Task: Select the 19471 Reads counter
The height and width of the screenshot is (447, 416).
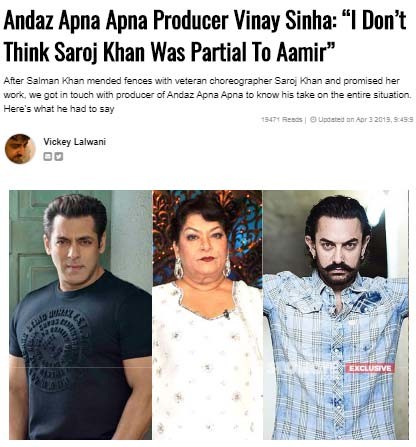Action: pyautogui.click(x=282, y=119)
